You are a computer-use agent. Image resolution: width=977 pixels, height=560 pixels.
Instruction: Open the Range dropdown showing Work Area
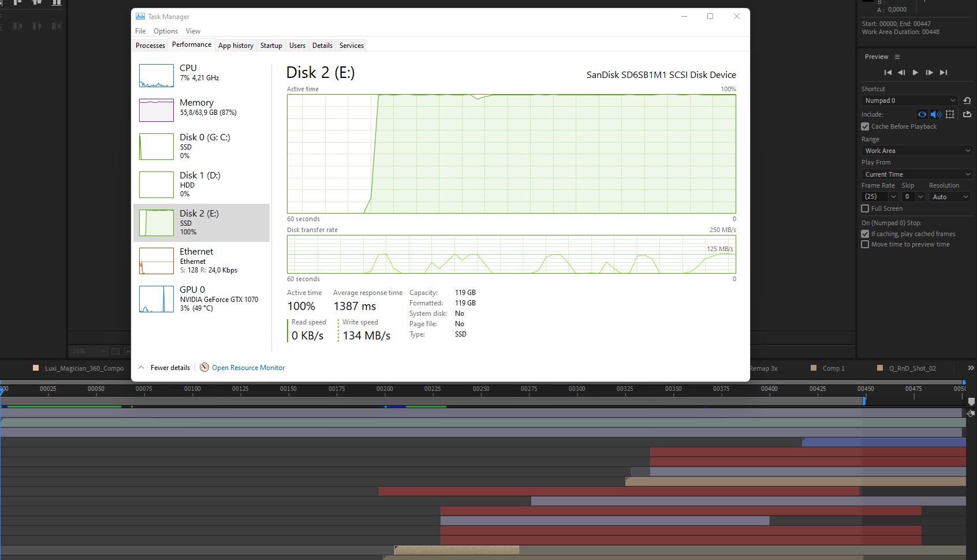point(917,151)
